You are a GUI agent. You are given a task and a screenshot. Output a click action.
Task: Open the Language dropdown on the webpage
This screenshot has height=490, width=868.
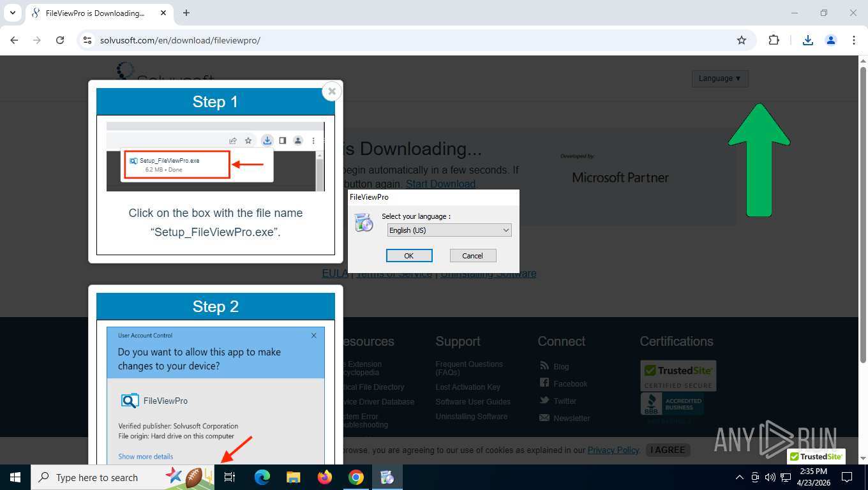[x=720, y=78]
